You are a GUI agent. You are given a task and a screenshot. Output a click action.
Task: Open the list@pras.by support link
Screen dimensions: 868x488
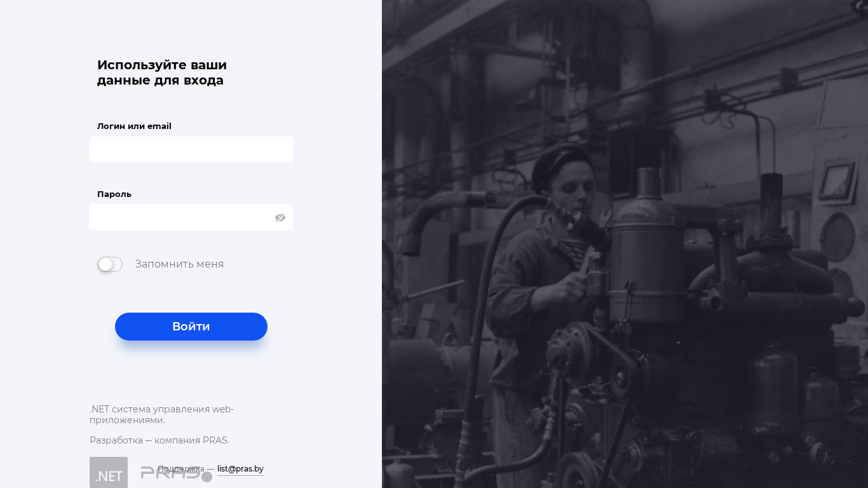240,469
